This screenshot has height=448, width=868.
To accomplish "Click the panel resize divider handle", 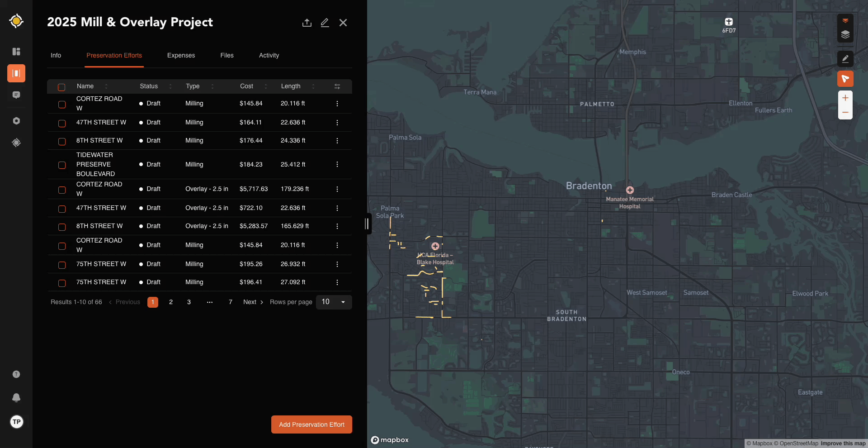I will [367, 224].
